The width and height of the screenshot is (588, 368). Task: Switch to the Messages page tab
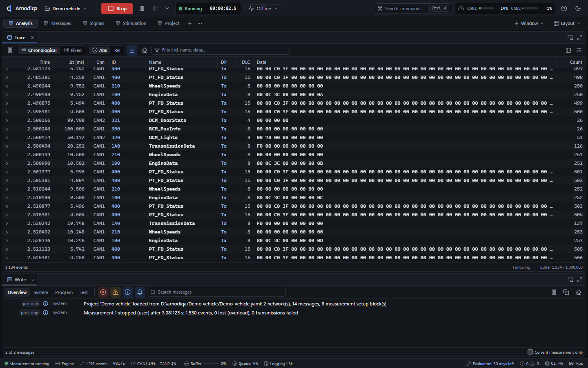pos(57,23)
